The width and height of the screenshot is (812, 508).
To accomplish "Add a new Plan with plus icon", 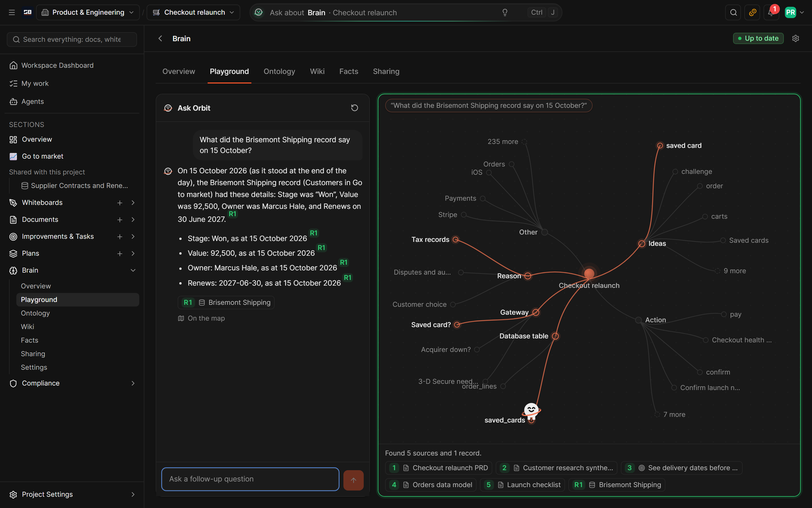I will click(x=120, y=253).
